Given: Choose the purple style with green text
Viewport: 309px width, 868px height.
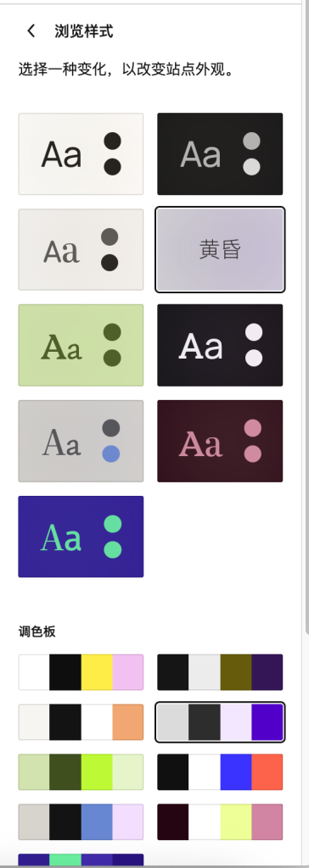Looking at the screenshot, I should 81,537.
